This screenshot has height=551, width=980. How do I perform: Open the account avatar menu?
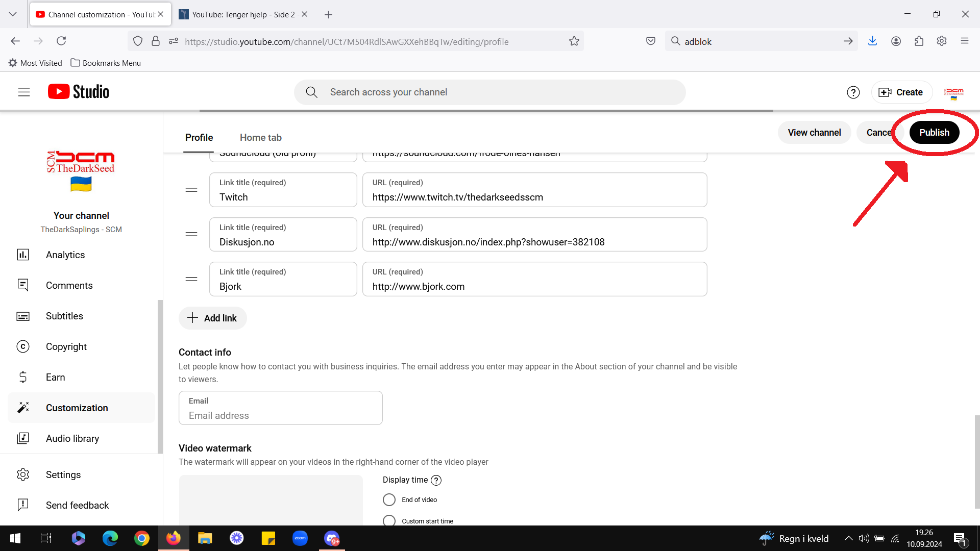pyautogui.click(x=953, y=92)
